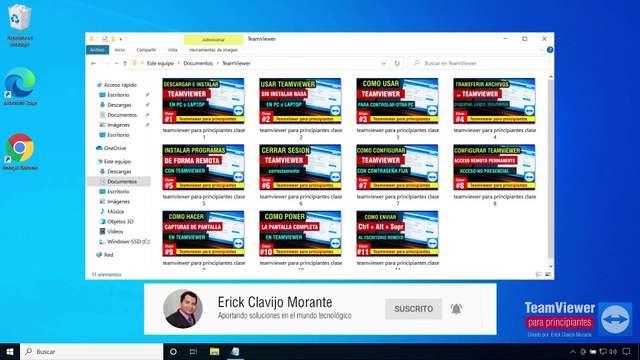
Task: Open address bar history dropdown
Action: click(383, 63)
